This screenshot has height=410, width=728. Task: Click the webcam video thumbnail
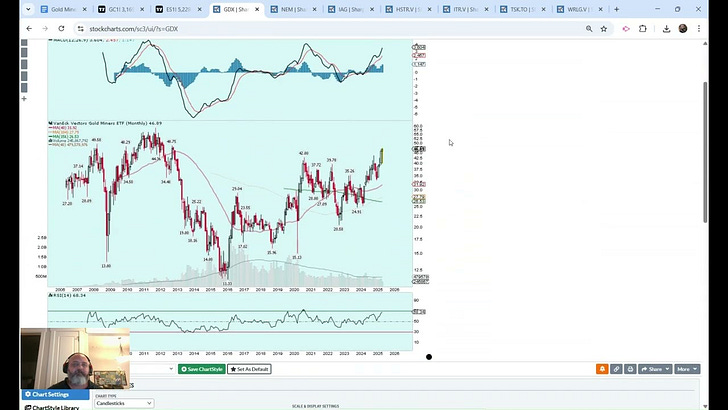click(x=75, y=358)
